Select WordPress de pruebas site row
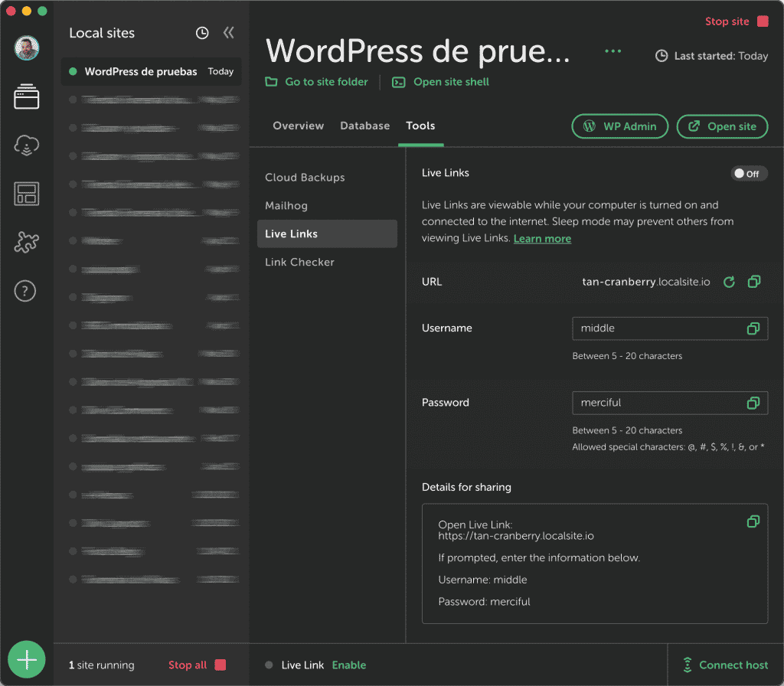The width and height of the screenshot is (784, 686). (x=151, y=71)
